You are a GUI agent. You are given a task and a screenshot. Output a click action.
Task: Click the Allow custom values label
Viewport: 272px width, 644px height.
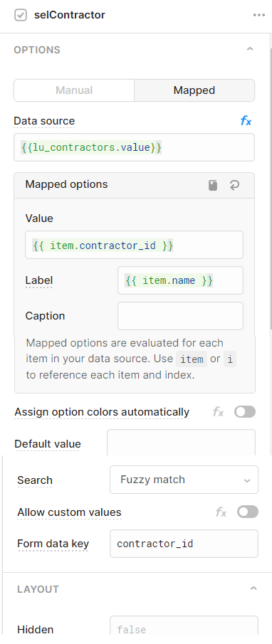click(x=70, y=512)
